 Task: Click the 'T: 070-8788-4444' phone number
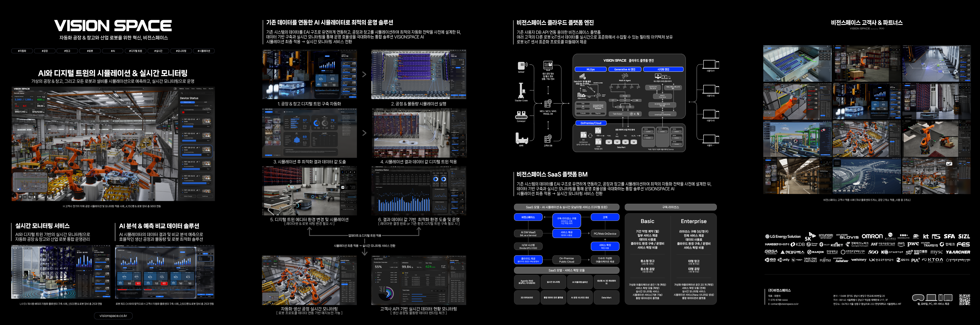(778, 300)
